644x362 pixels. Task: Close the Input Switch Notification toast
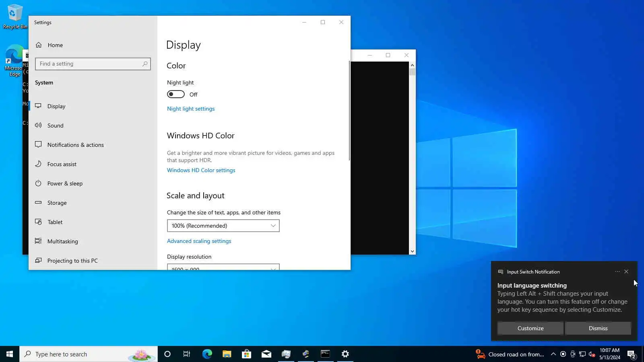click(x=626, y=271)
